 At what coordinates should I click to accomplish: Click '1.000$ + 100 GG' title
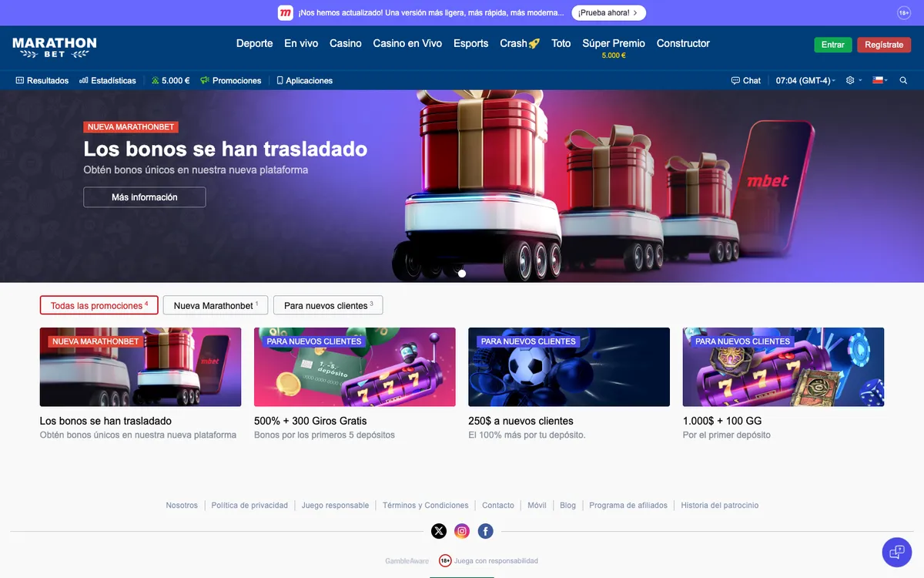(722, 421)
